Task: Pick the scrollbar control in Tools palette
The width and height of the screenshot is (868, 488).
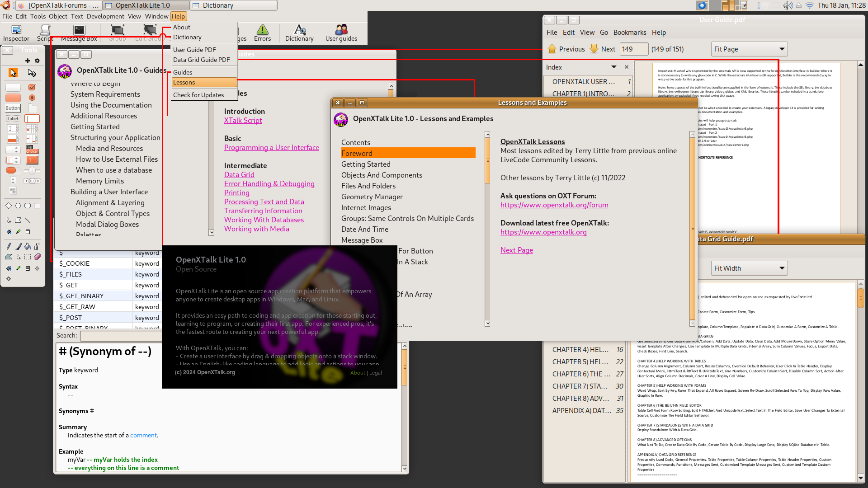Action: [x=32, y=181]
